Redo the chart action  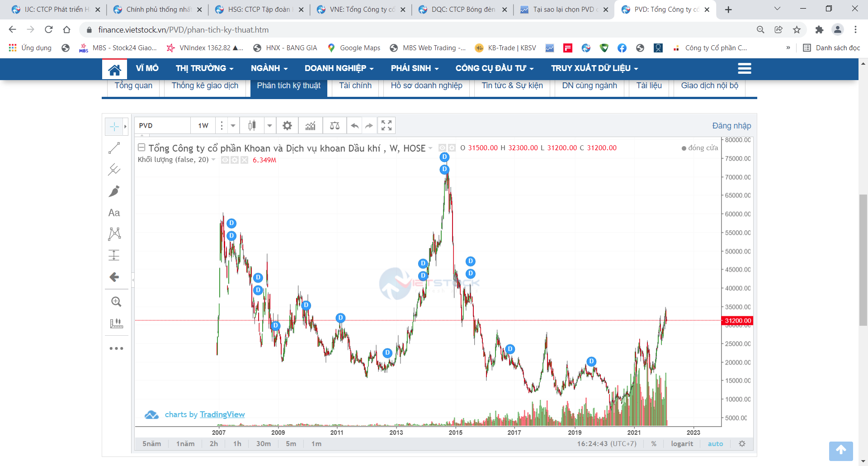[369, 126]
